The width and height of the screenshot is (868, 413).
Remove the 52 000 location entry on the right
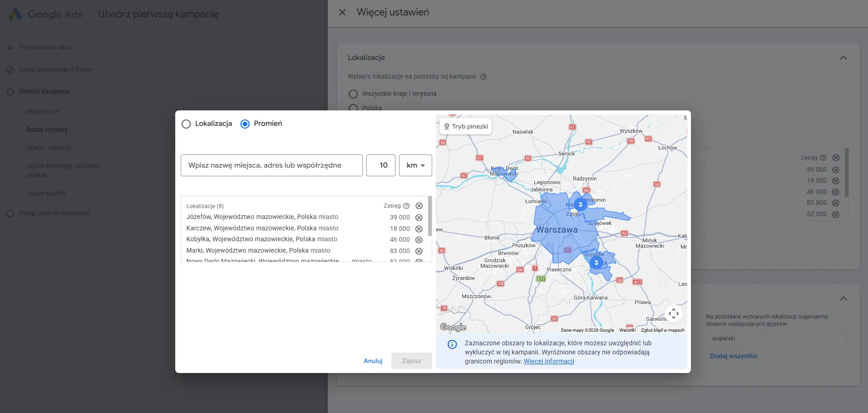pyautogui.click(x=836, y=214)
